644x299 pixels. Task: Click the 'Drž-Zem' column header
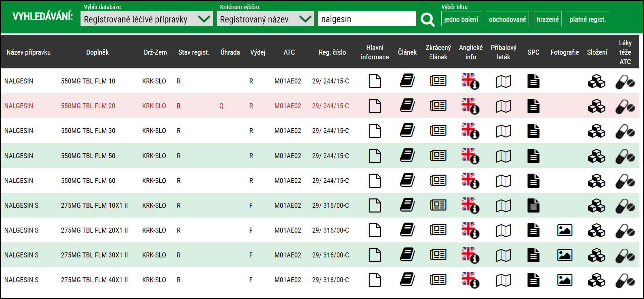point(155,52)
